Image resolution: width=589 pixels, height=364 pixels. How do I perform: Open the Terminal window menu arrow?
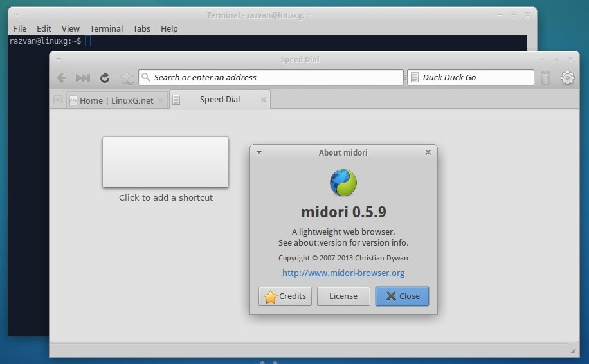tap(17, 15)
